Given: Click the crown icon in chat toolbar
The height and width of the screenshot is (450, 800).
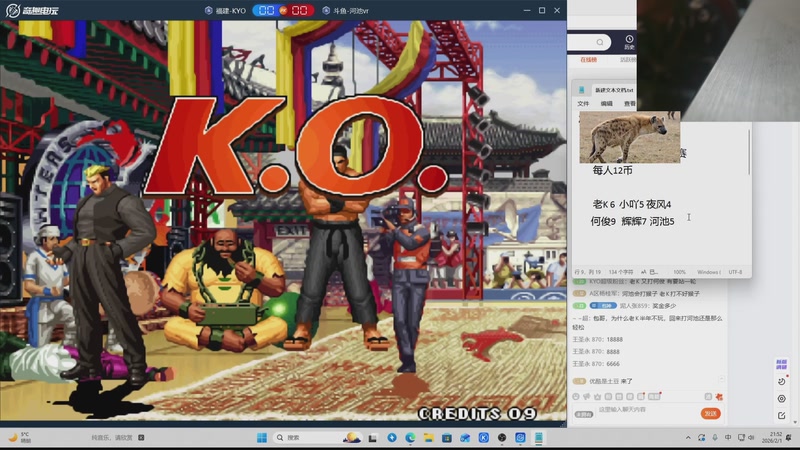Looking at the screenshot, I should [597, 396].
